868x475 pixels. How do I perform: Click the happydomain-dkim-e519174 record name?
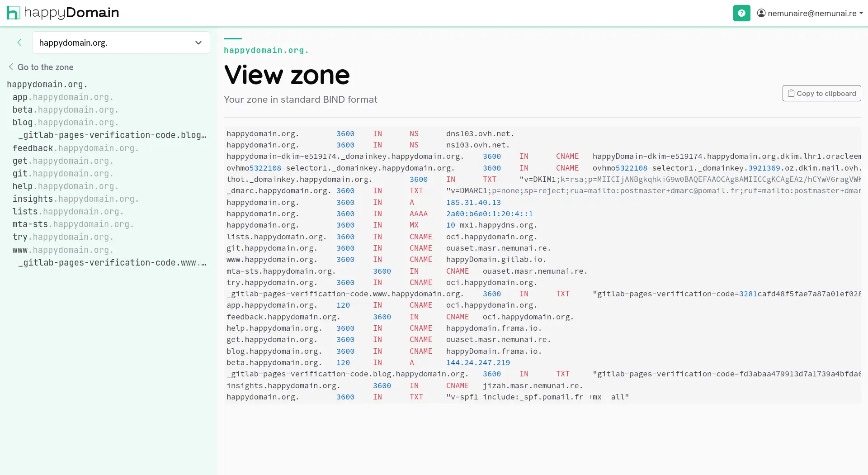tap(345, 156)
